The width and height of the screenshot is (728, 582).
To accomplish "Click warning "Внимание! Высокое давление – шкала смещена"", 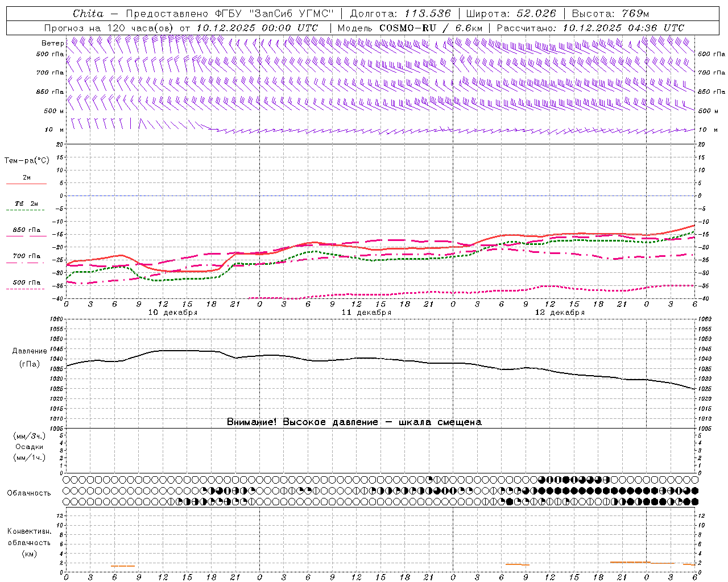I will (x=354, y=422).
